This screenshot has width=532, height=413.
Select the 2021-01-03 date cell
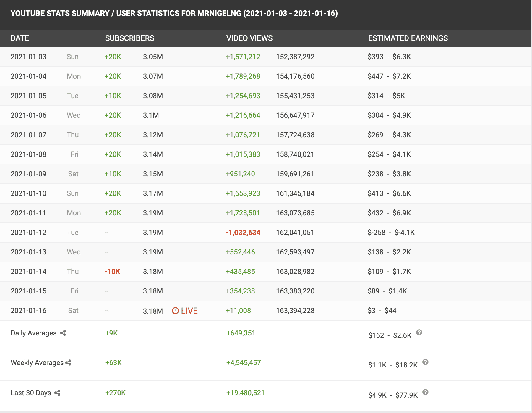pos(28,57)
